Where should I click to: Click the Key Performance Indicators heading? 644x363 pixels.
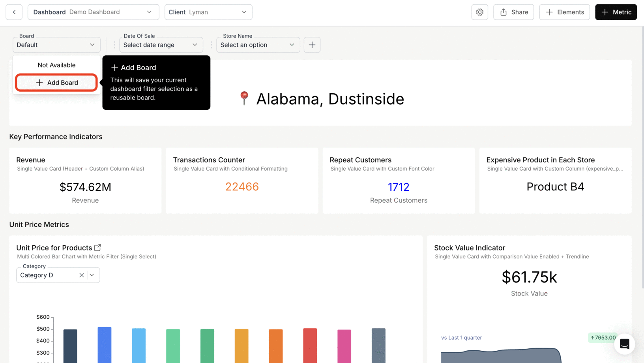point(56,137)
